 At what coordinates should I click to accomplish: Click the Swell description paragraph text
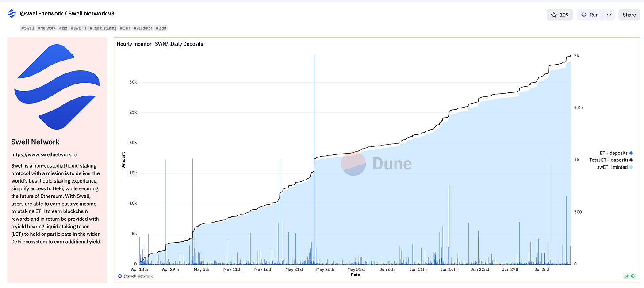[56, 204]
